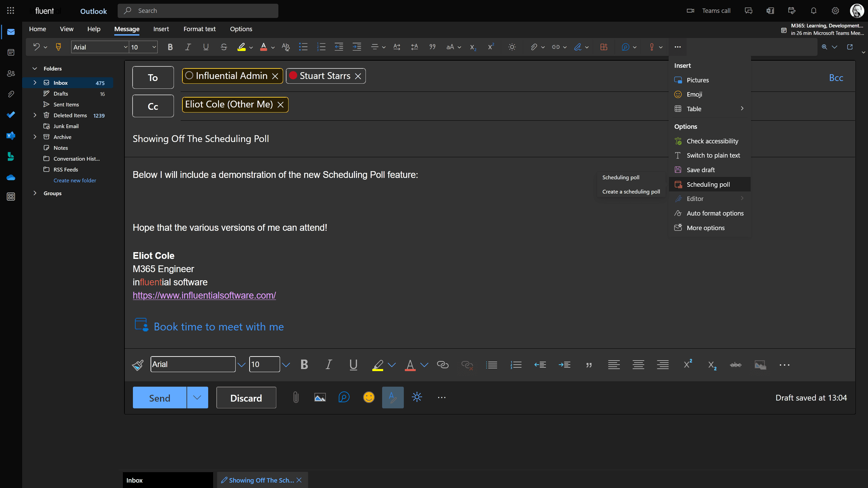The image size is (868, 488).
Task: Click the Subscript icon in ribbon
Action: point(473,47)
